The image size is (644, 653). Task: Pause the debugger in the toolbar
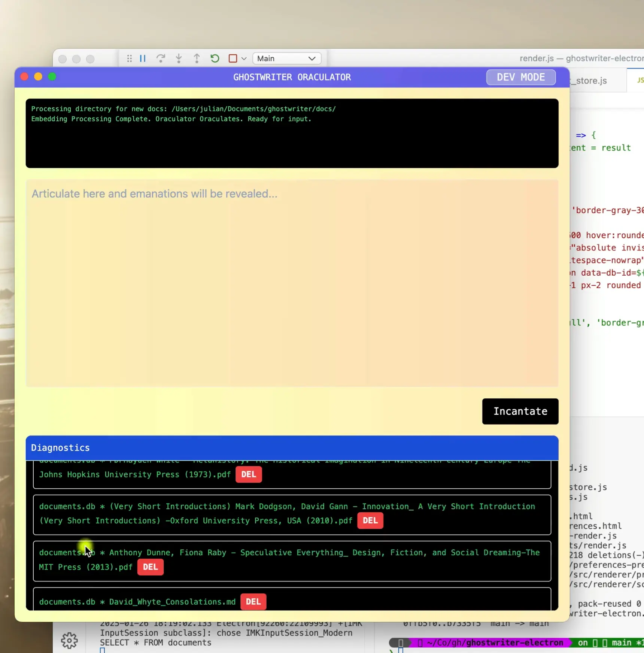click(x=143, y=58)
